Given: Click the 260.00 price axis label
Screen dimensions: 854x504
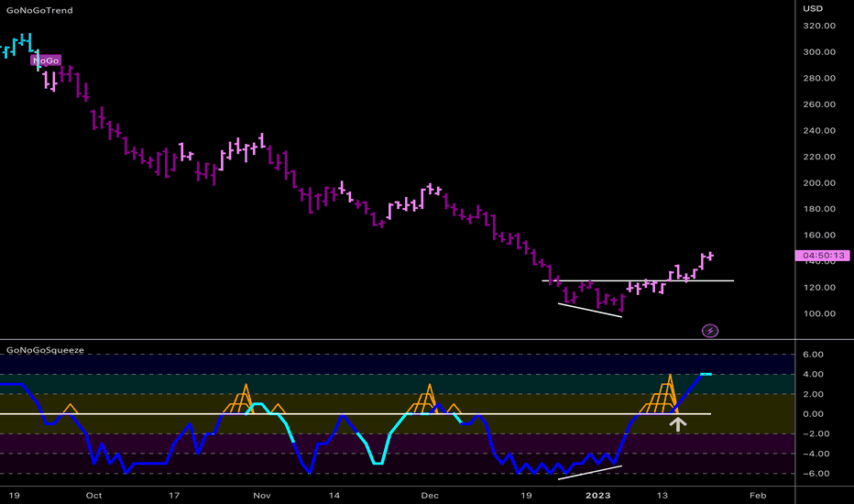Looking at the screenshot, I should coord(819,104).
